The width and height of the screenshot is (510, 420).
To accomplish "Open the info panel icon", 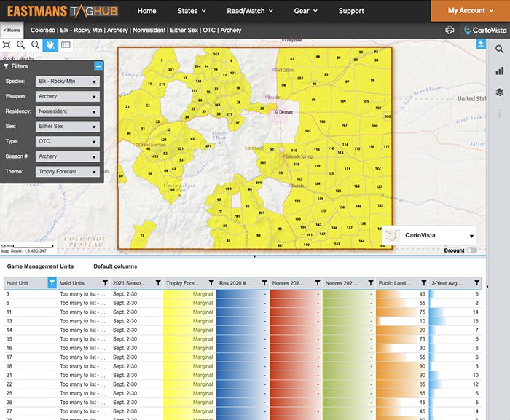I will [x=500, y=114].
